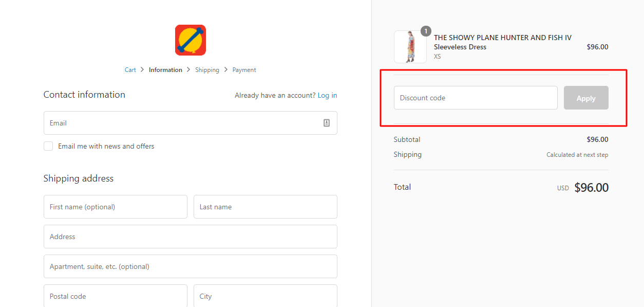
Task: Click Calculated at next step text
Action: coord(577,155)
